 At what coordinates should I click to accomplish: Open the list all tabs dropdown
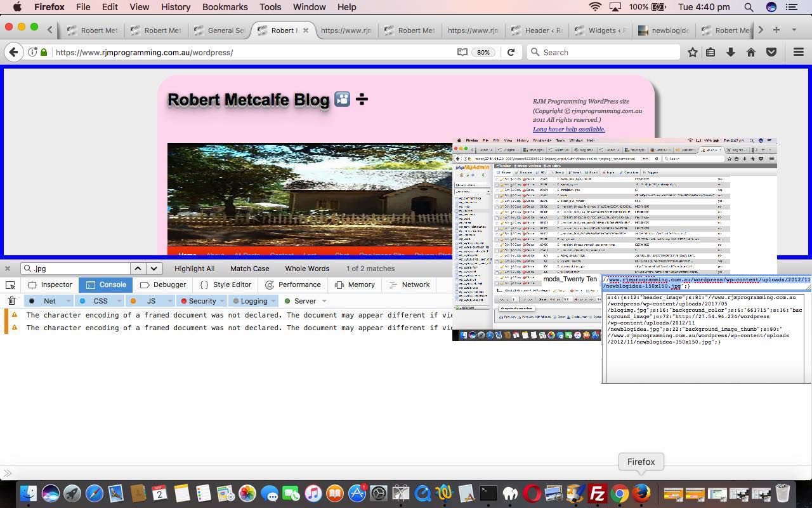click(x=794, y=30)
